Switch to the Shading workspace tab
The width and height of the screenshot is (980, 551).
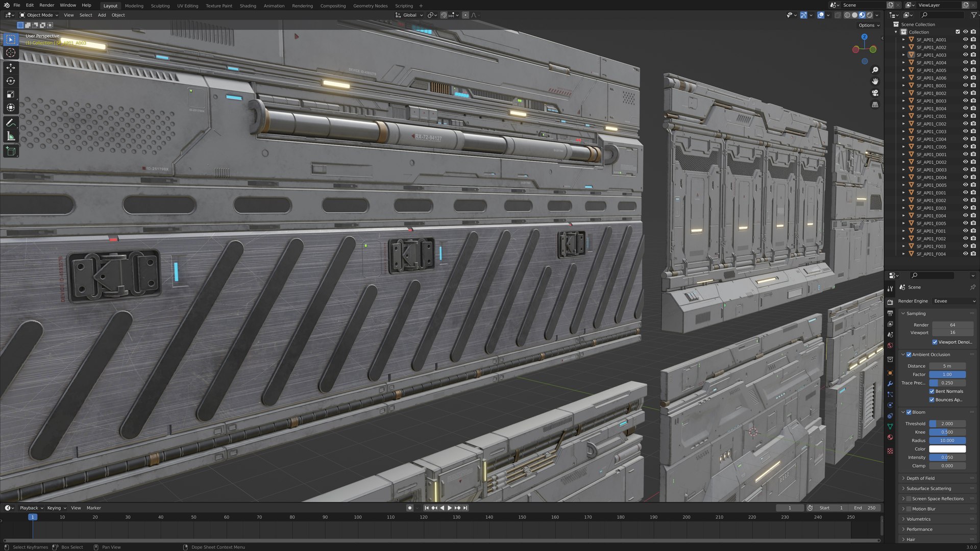[248, 6]
